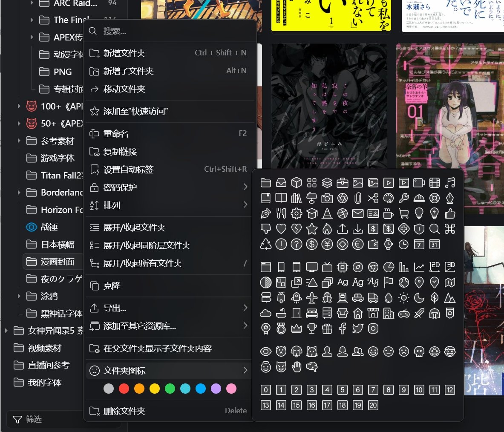The height and width of the screenshot is (432, 504).
Task: Choose the cube icon in the icon picker
Action: (297, 183)
